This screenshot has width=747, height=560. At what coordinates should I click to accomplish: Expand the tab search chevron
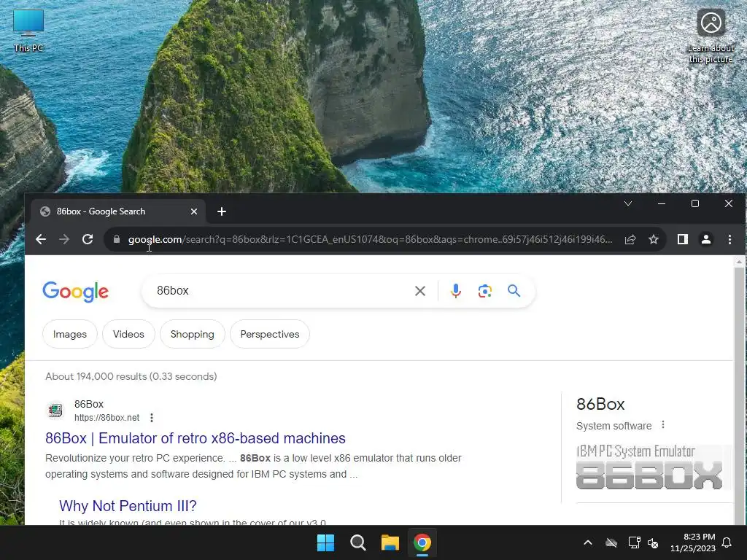628,203
